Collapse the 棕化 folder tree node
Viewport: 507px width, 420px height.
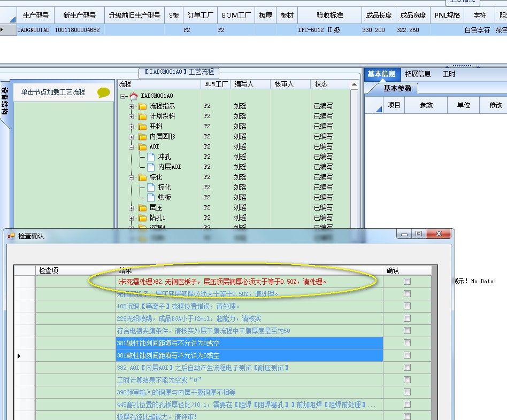pos(131,177)
